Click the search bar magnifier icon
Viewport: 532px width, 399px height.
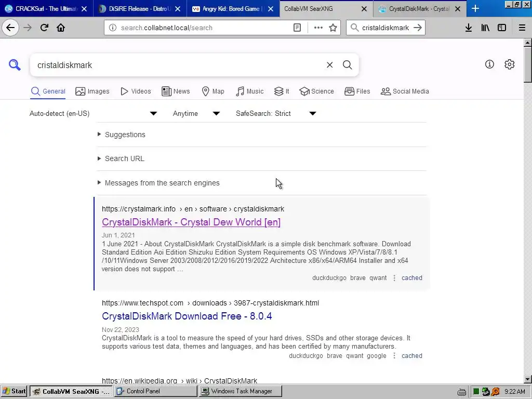click(354, 28)
